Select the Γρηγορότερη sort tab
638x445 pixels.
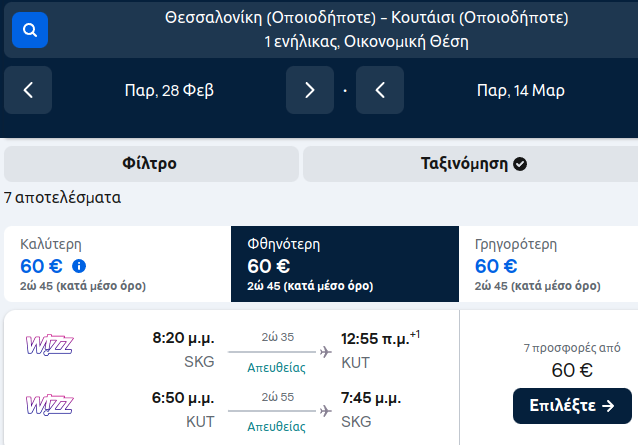tap(548, 264)
